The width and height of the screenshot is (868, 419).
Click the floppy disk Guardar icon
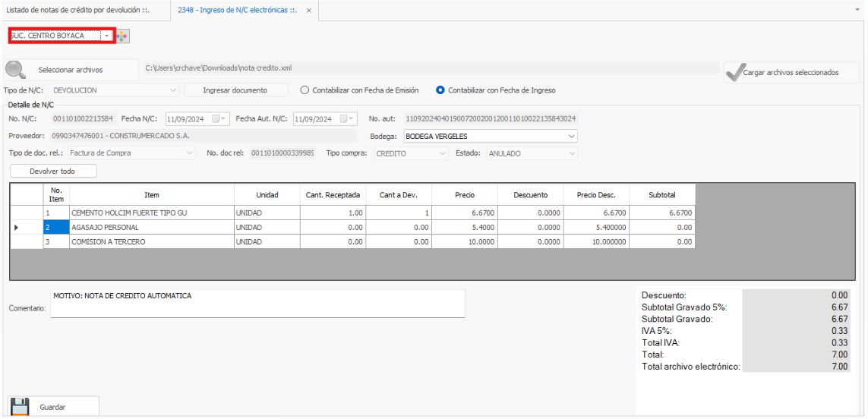pos(20,407)
